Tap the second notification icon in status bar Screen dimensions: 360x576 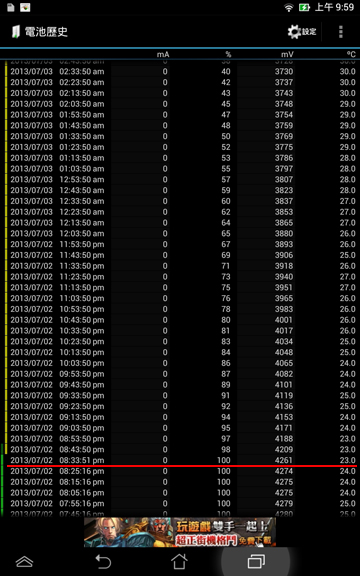[x=25, y=7]
